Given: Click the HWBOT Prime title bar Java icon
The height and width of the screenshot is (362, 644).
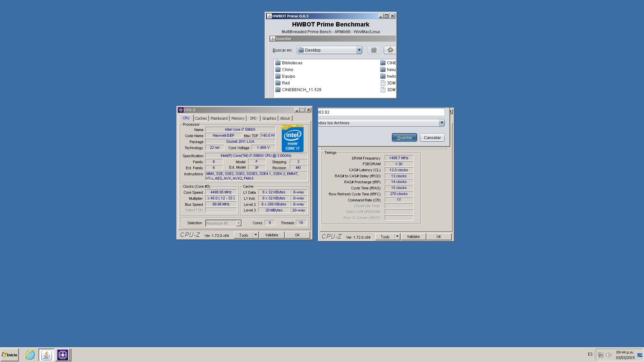Looking at the screenshot, I should [x=269, y=16].
